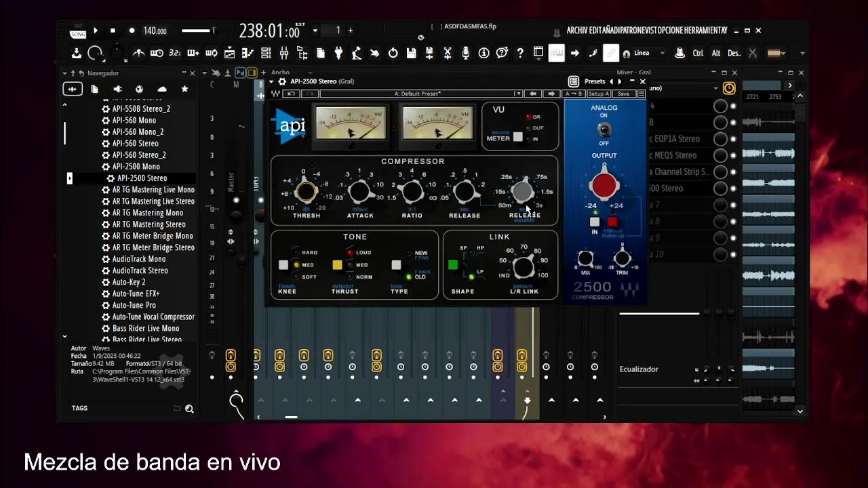The width and height of the screenshot is (868, 488).
Task: Click the chain link snap icon
Action: (x=611, y=53)
